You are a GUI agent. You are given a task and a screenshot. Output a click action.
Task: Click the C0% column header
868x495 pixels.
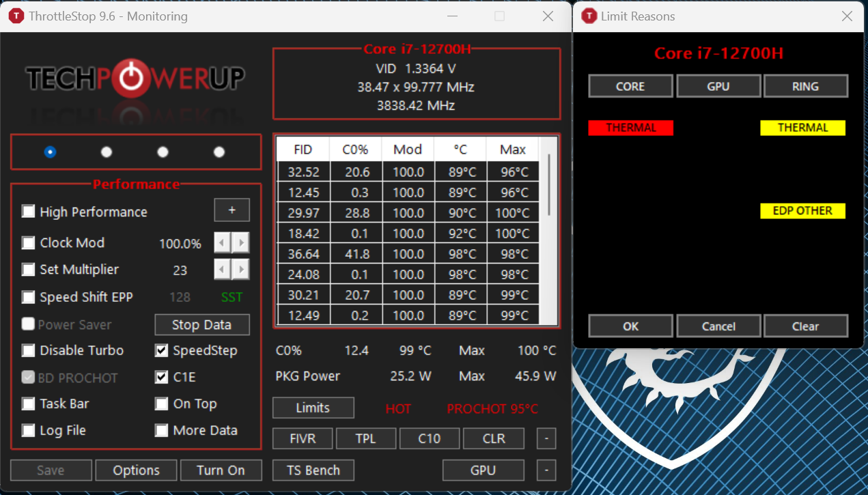coord(355,150)
